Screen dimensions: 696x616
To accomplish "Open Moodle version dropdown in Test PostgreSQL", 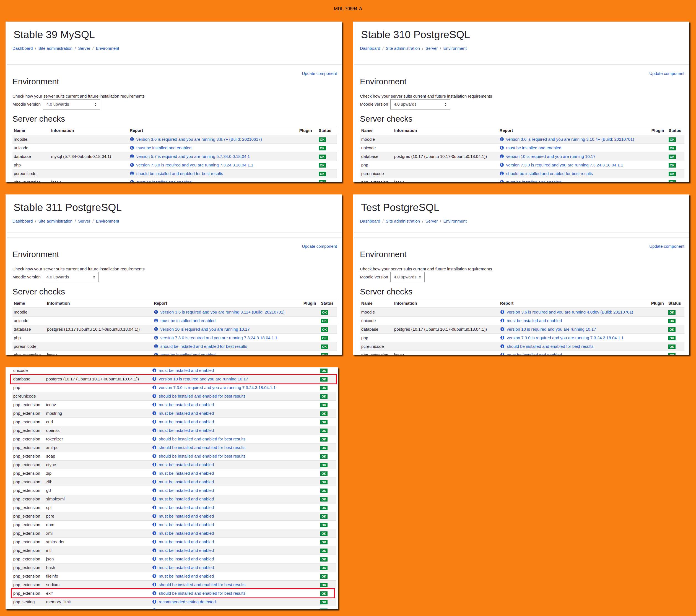I will pos(407,277).
